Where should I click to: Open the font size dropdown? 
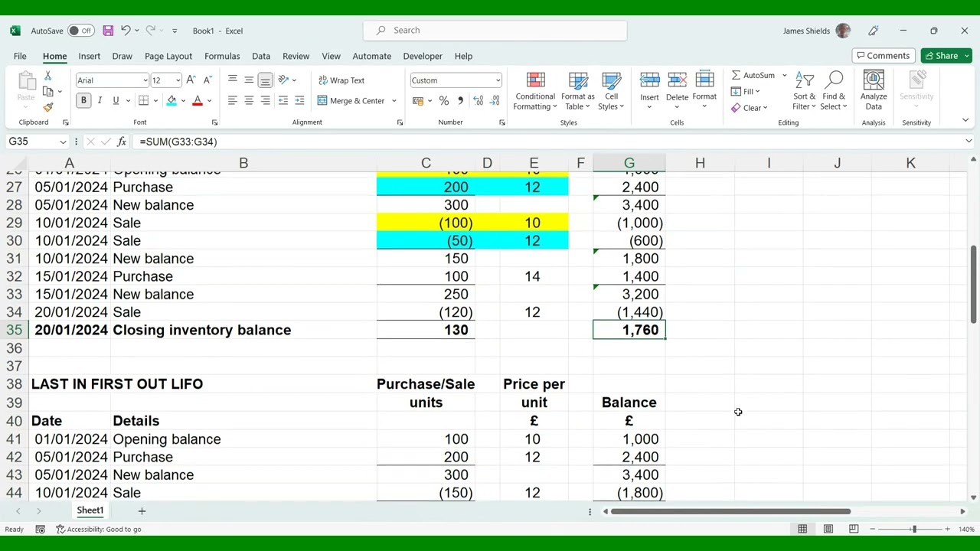(178, 80)
